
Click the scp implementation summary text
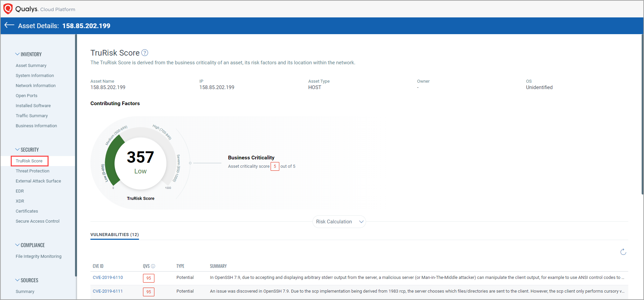(x=417, y=291)
